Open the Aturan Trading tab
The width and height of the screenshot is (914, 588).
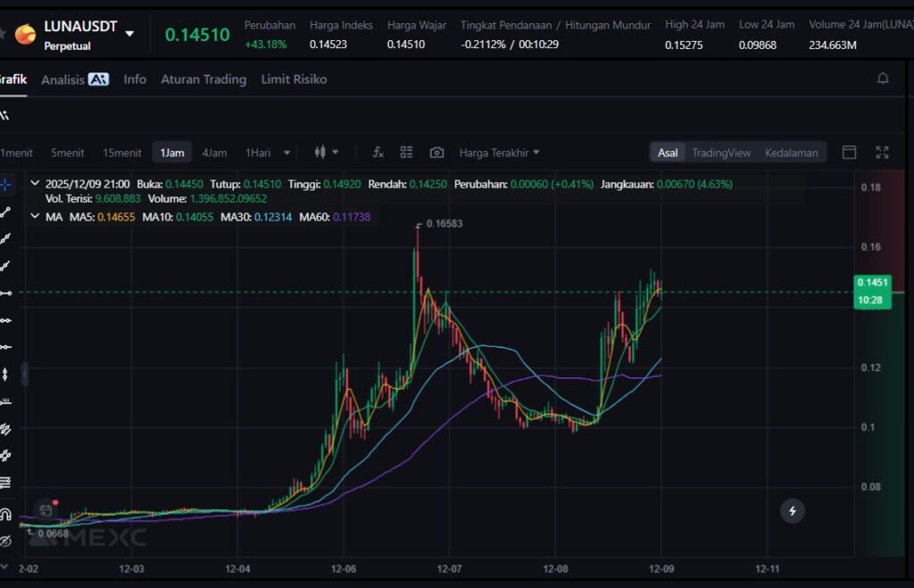tap(203, 79)
